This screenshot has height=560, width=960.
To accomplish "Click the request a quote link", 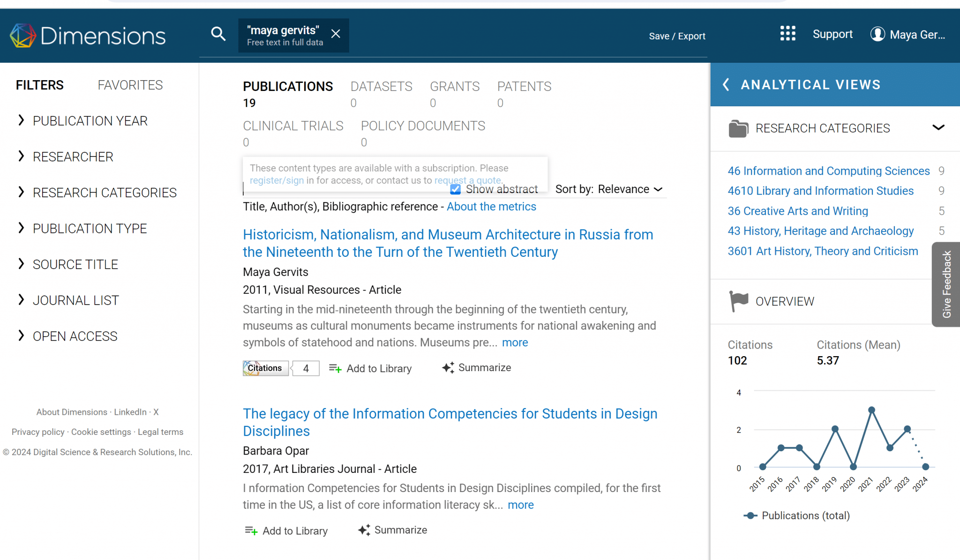I will pyautogui.click(x=468, y=180).
